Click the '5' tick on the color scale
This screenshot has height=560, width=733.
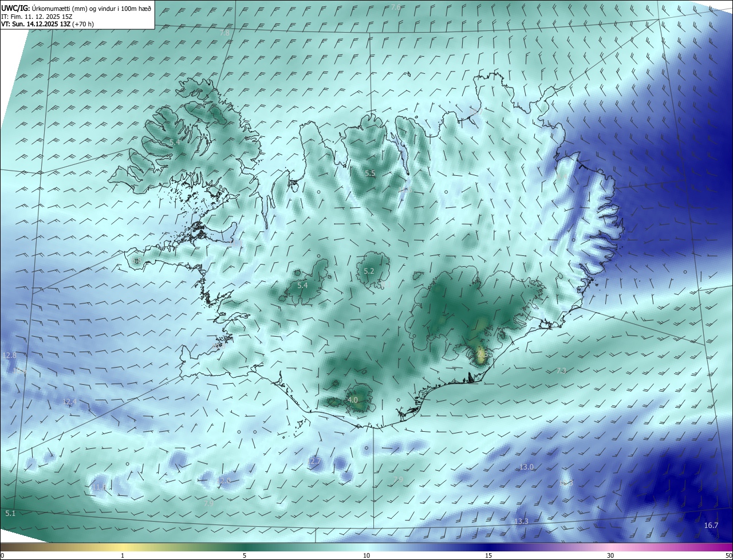(245, 555)
